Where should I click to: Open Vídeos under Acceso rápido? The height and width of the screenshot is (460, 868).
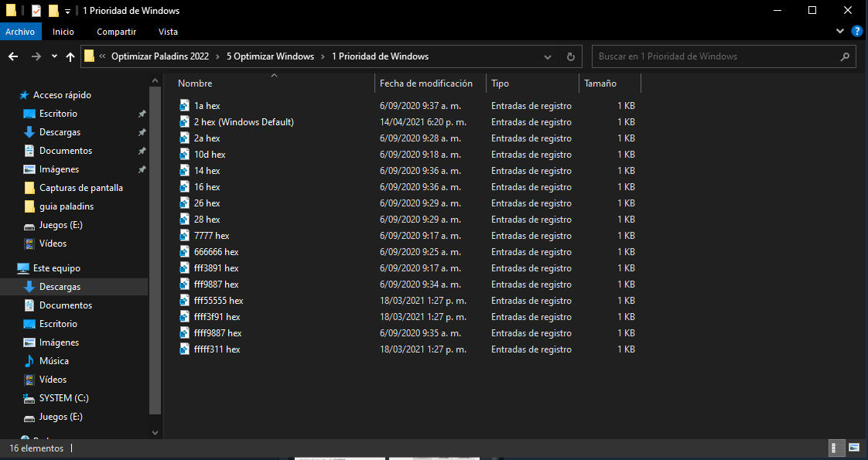point(53,244)
